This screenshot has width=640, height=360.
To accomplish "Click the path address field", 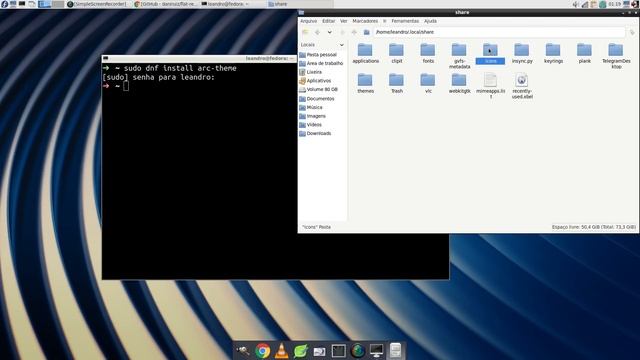I will coord(499,32).
